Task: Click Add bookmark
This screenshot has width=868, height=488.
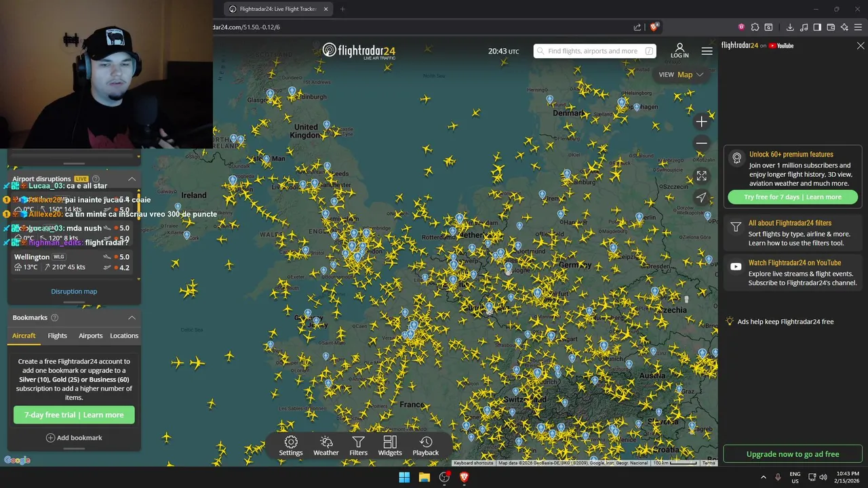Action: (74, 438)
